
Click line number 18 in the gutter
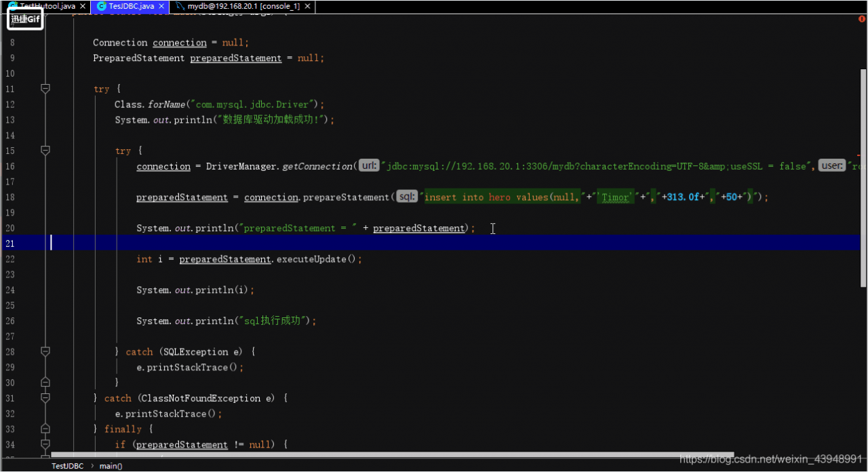(x=9, y=197)
